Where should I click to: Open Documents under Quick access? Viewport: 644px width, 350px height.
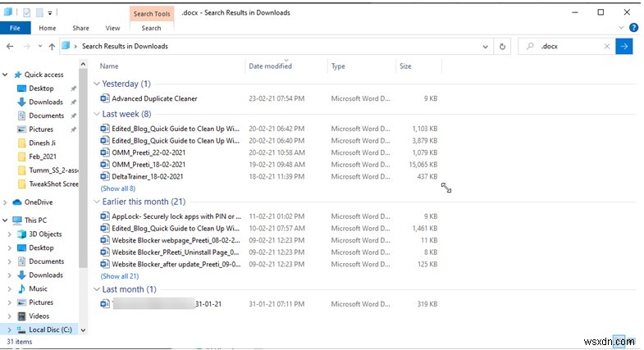47,116
